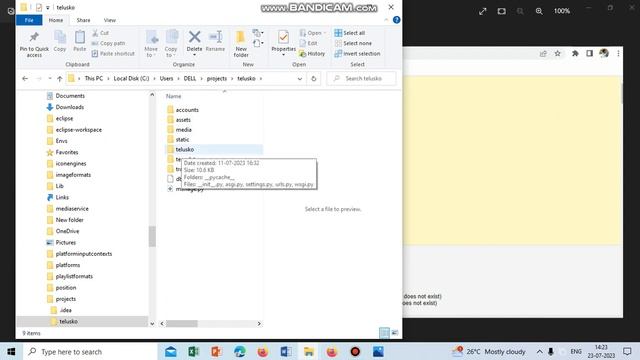This screenshot has height=360, width=640.
Task: Click Copy path in ribbon
Action: tap(109, 43)
